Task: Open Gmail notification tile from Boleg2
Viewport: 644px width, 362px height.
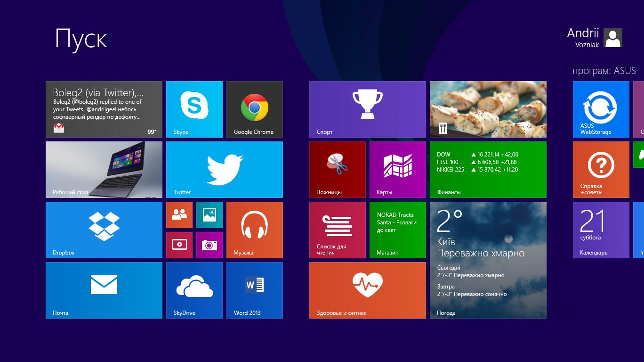Action: point(104,109)
